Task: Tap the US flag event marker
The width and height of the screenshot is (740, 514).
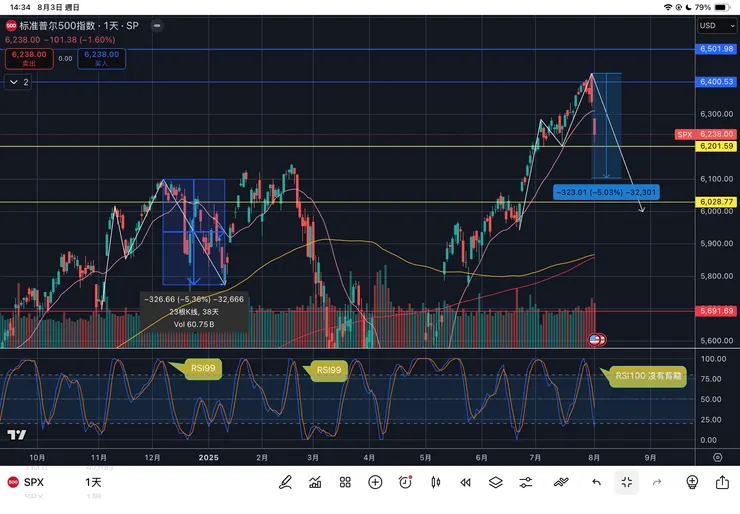Action: coord(594,339)
